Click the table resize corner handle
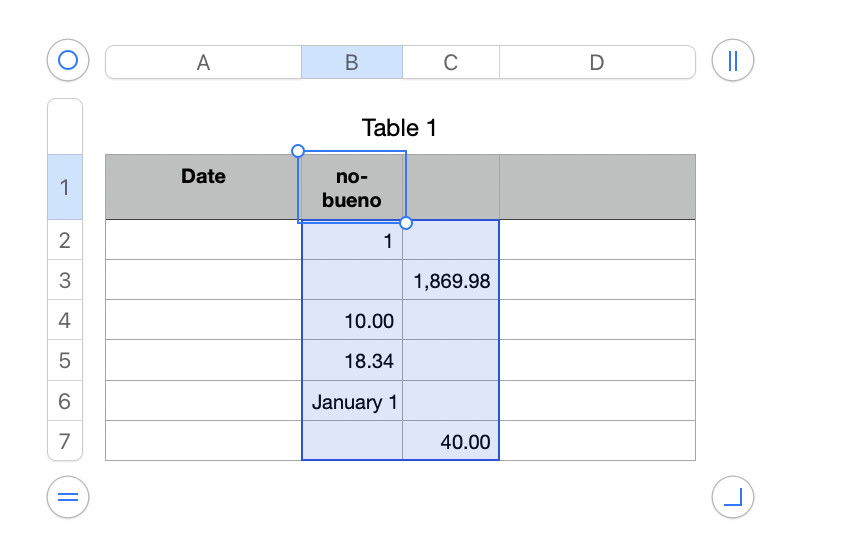Screen dimensions: 846x558 pos(732,496)
